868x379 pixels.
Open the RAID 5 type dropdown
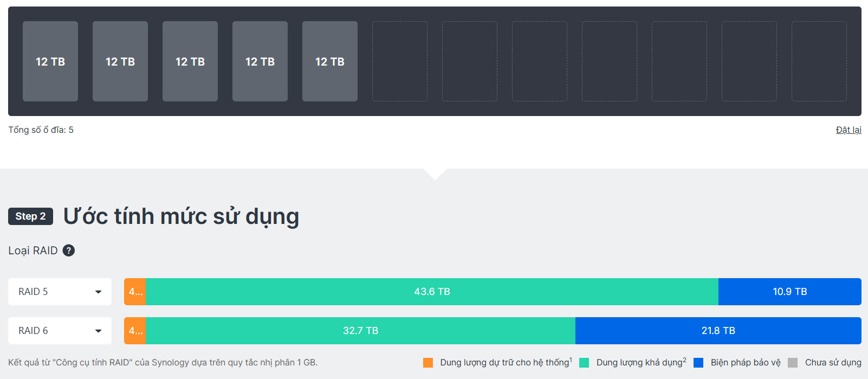(x=60, y=292)
